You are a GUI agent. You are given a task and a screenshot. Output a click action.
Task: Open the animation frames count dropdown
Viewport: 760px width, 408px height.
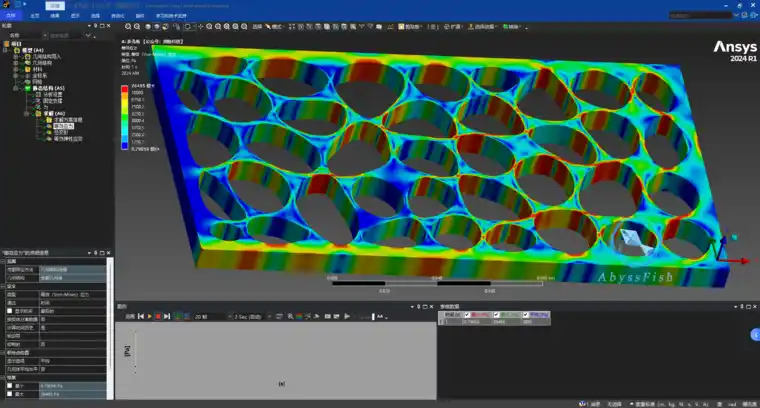click(x=229, y=316)
